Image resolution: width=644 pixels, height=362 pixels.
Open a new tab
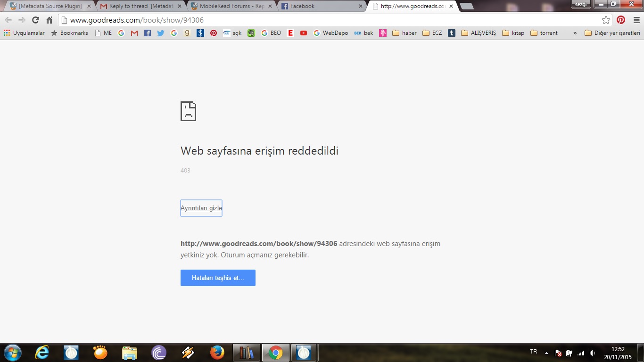click(467, 6)
